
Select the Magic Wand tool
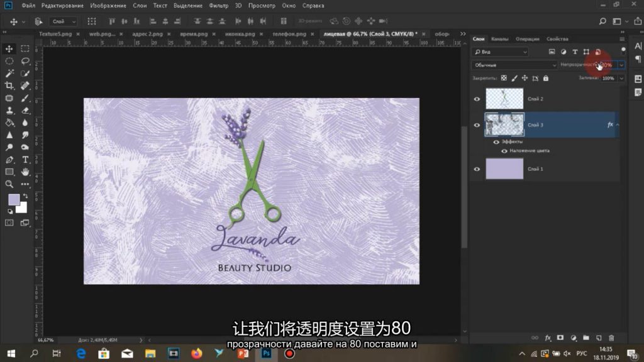[9, 74]
